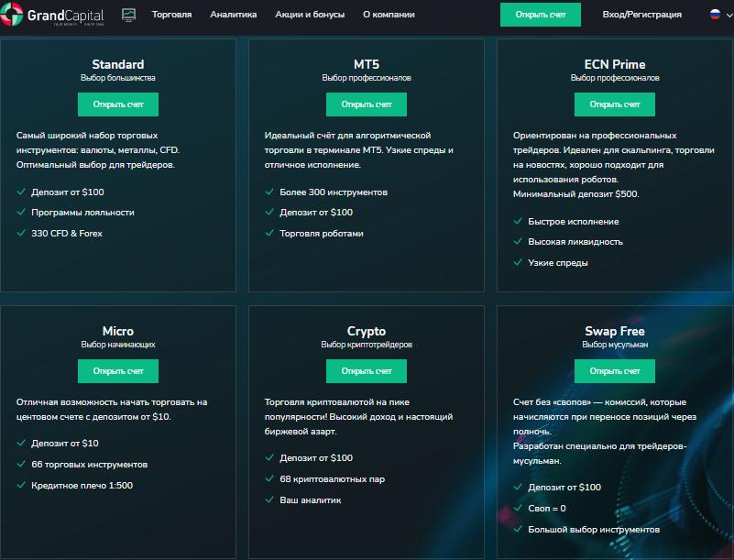Open a Swap Free account

point(615,371)
